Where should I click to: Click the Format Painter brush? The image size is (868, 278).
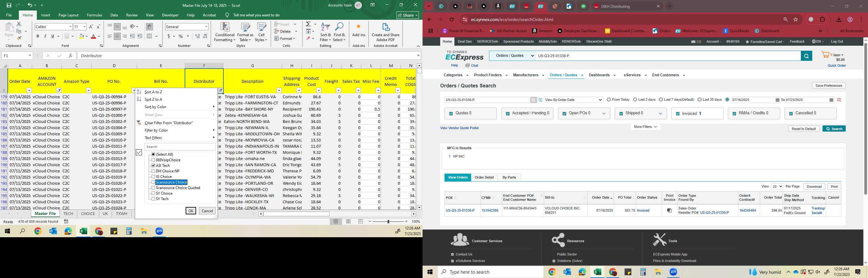19,38
